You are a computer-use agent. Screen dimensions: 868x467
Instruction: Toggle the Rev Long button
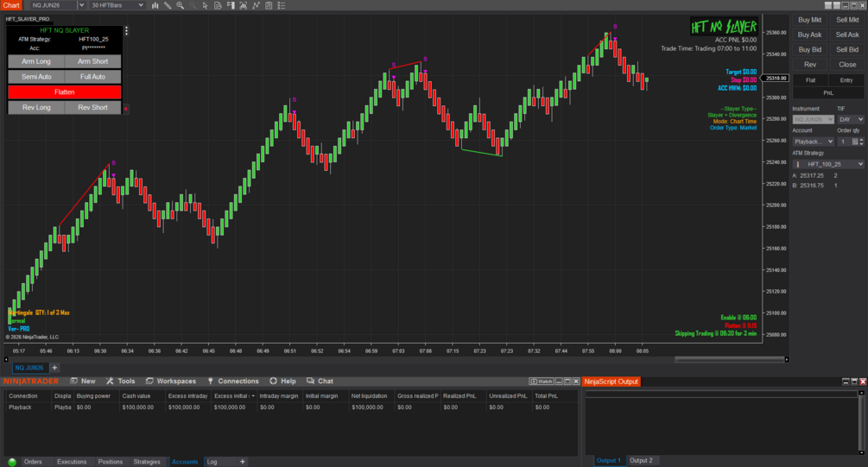click(36, 107)
